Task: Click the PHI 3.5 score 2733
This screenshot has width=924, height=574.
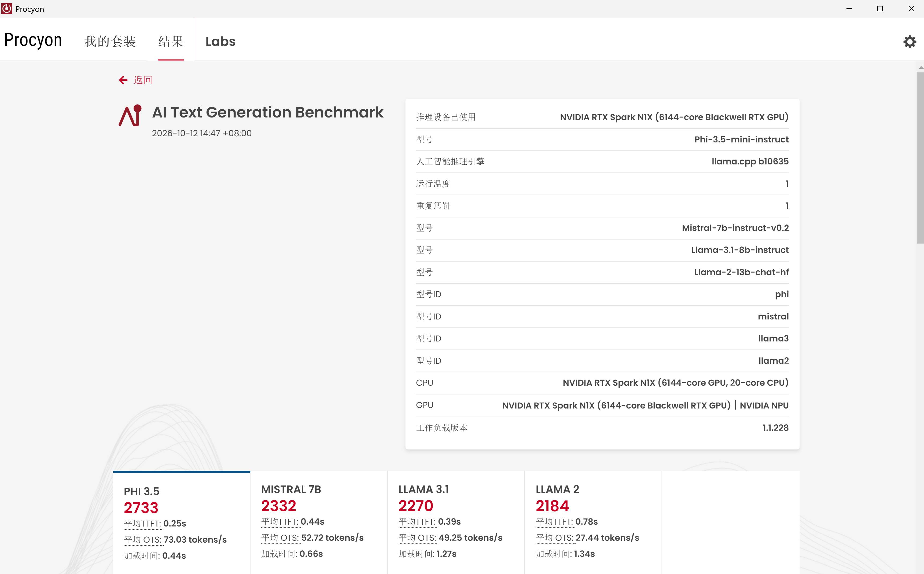Action: tap(141, 507)
